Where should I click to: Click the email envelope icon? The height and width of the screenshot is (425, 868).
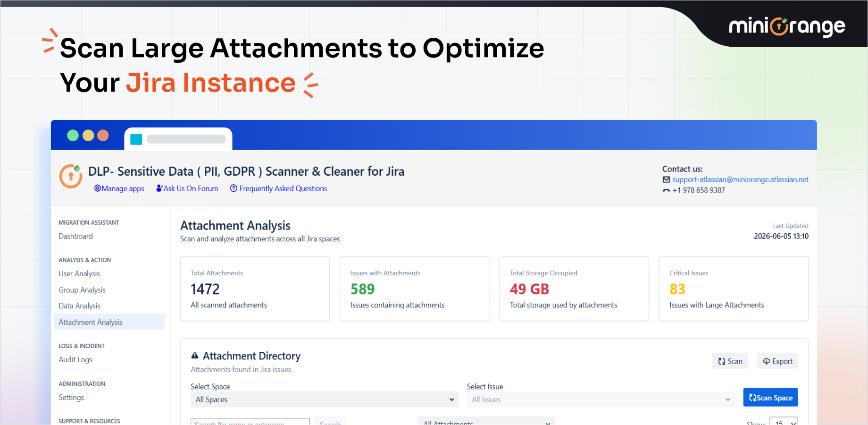pos(666,179)
